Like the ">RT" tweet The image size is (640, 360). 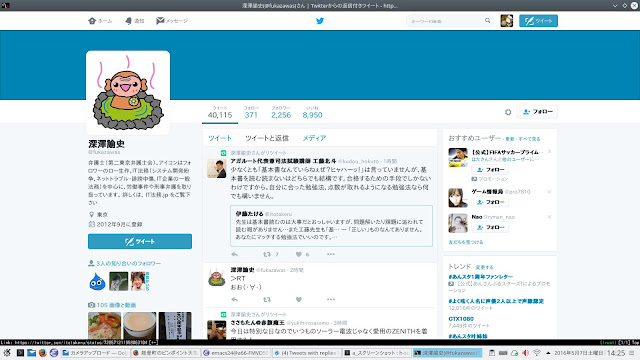click(x=299, y=300)
